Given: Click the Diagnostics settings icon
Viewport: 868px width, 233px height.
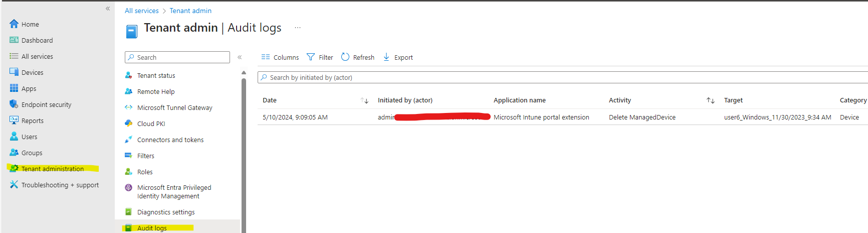Looking at the screenshot, I should click(128, 212).
